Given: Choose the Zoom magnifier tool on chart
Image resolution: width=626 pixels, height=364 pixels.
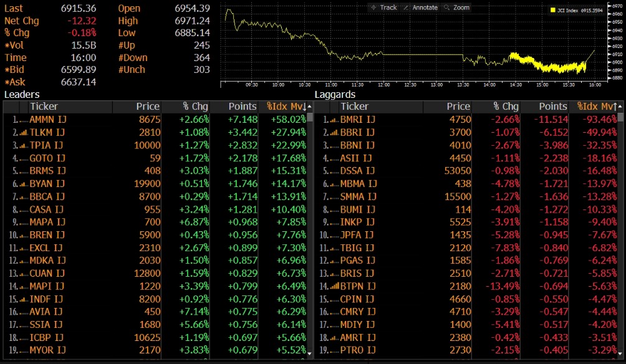Looking at the screenshot, I should [457, 7].
